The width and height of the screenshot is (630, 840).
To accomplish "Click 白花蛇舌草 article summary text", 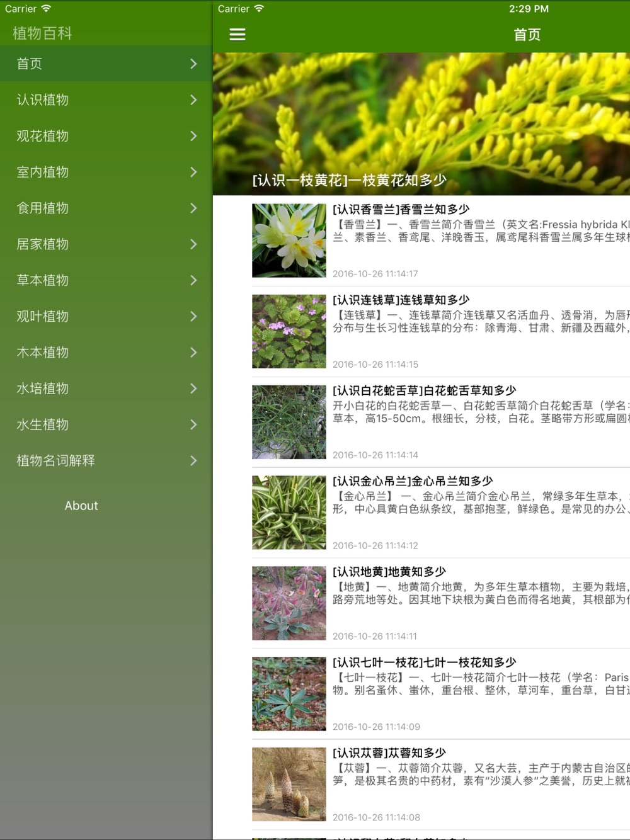I will 481,412.
